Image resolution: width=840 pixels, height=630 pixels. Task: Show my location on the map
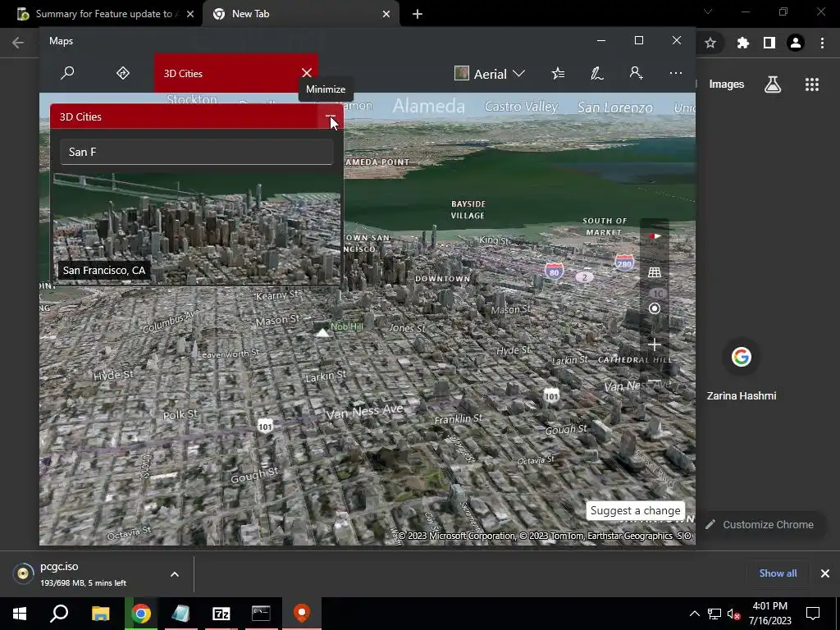pos(655,308)
